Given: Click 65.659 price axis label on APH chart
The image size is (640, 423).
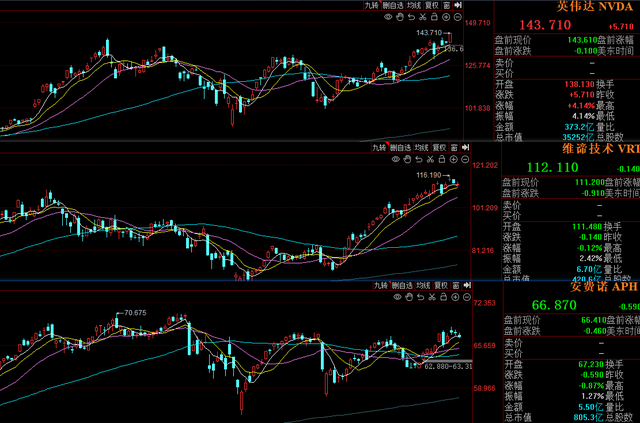Looking at the screenshot, I should (x=484, y=345).
